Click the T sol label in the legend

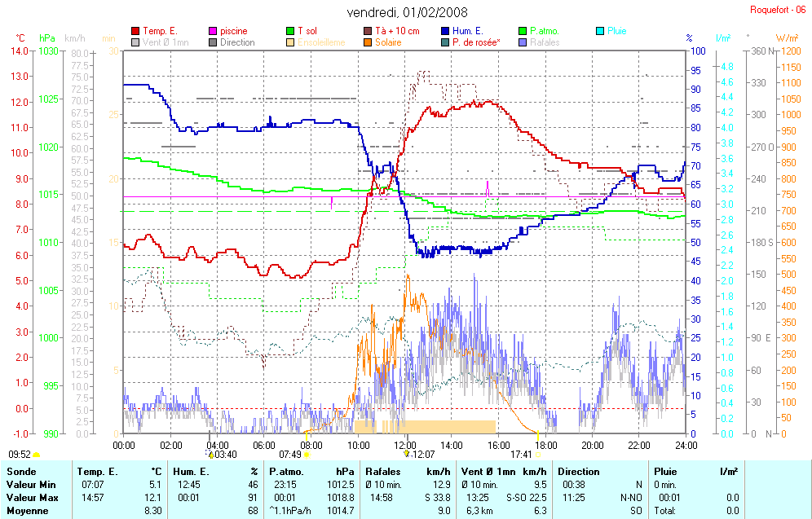[x=307, y=31]
